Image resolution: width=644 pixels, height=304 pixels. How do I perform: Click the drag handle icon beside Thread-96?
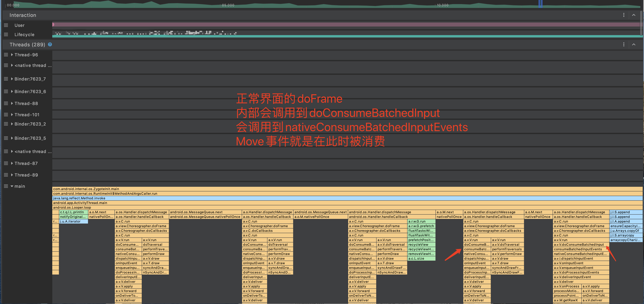pos(6,54)
